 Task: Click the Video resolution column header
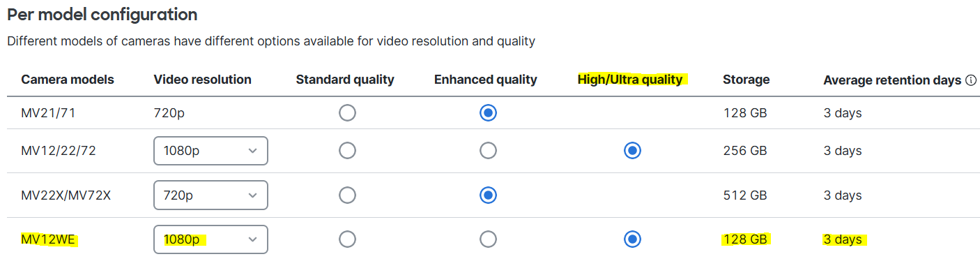point(202,80)
